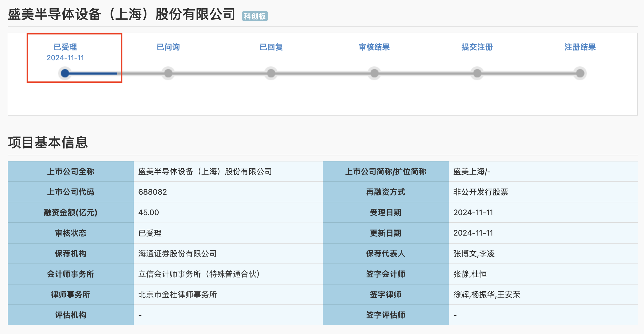Viewport: 644px width, 334px height.
Task: Click the 45.00 financing amount value
Action: click(x=149, y=212)
